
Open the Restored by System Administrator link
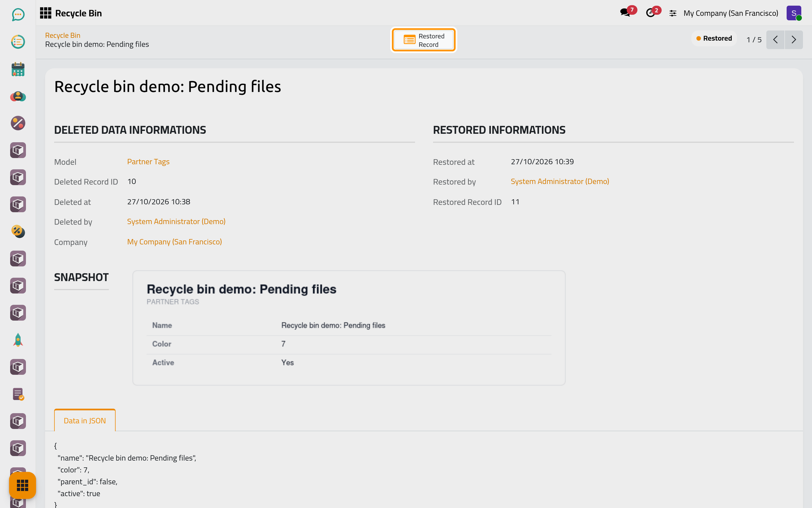pos(560,181)
